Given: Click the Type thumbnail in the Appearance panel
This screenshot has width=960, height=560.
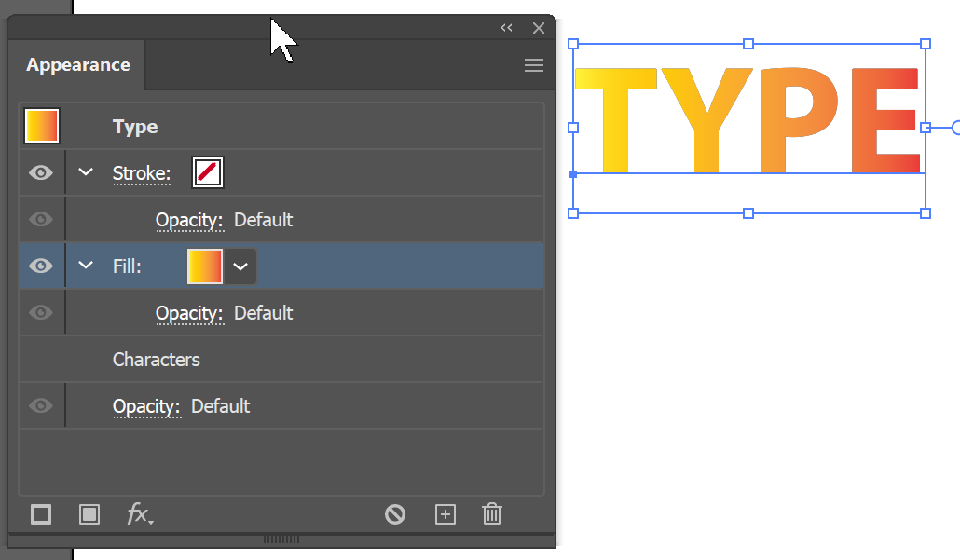Looking at the screenshot, I should pos(41,125).
